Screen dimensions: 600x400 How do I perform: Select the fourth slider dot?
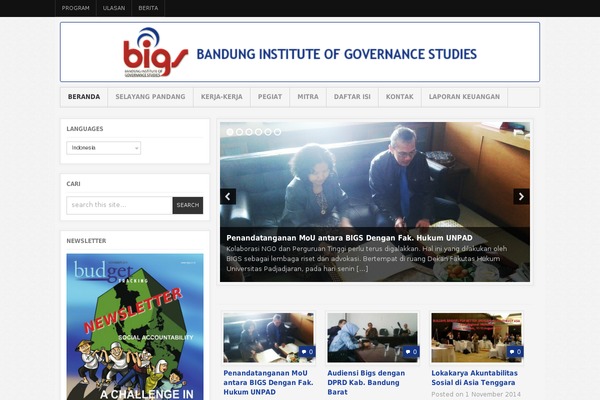click(x=259, y=132)
